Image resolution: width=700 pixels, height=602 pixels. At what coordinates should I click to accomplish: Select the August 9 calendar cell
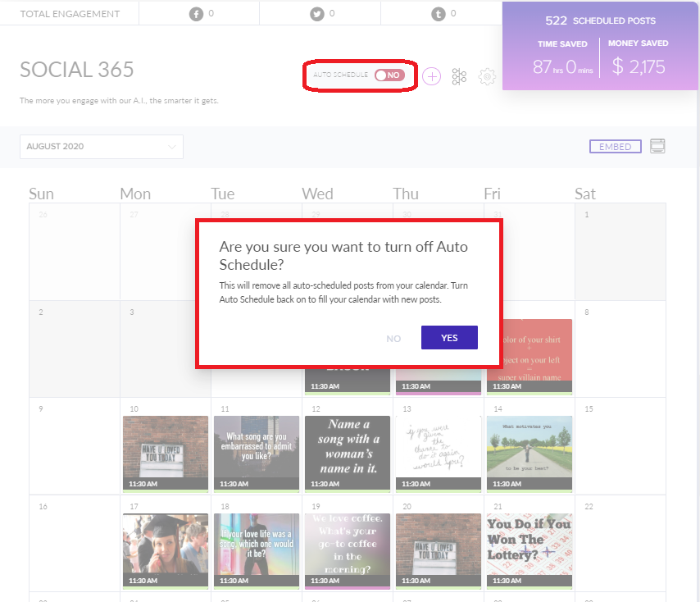(75, 446)
